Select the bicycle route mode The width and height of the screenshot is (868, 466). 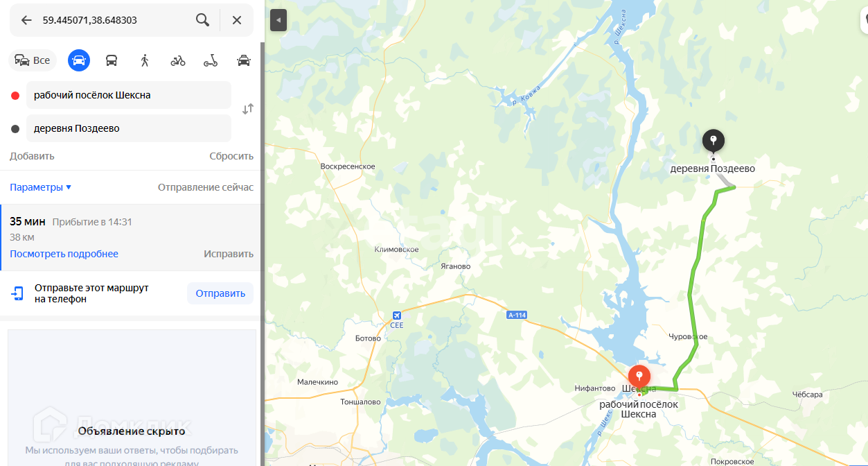click(x=178, y=60)
